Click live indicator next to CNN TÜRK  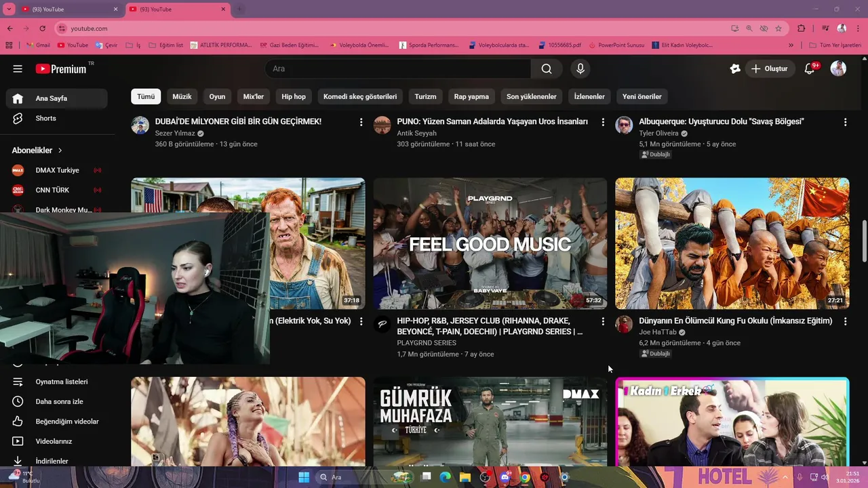[x=98, y=190]
